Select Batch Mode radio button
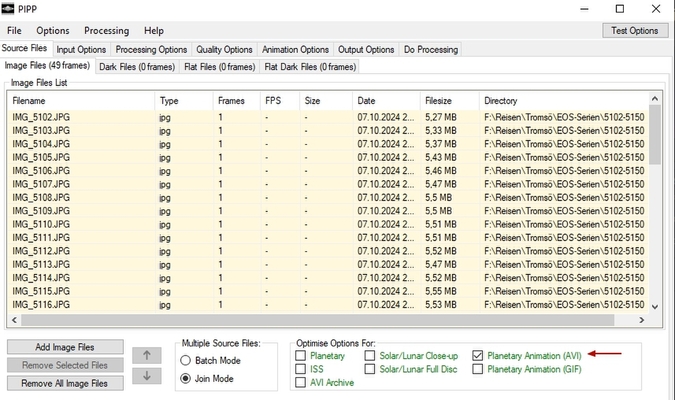 [x=187, y=360]
